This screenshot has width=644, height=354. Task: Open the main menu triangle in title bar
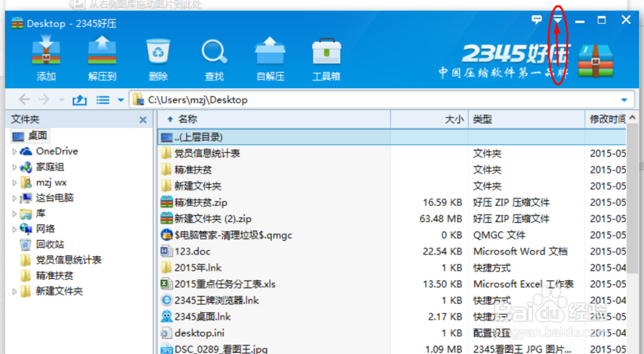[557, 19]
